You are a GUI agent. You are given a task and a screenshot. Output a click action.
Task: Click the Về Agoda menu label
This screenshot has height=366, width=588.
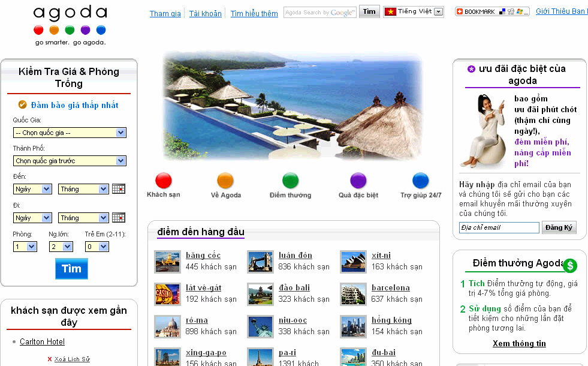226,195
